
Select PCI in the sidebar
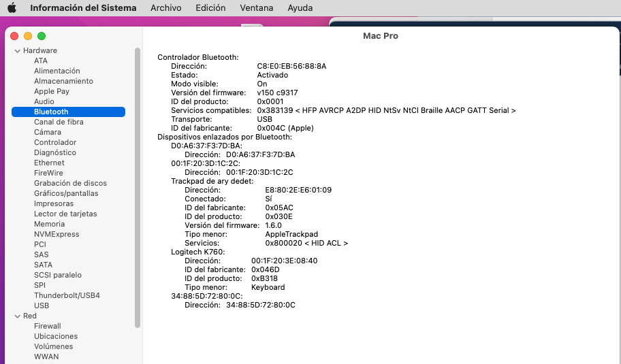tap(40, 244)
